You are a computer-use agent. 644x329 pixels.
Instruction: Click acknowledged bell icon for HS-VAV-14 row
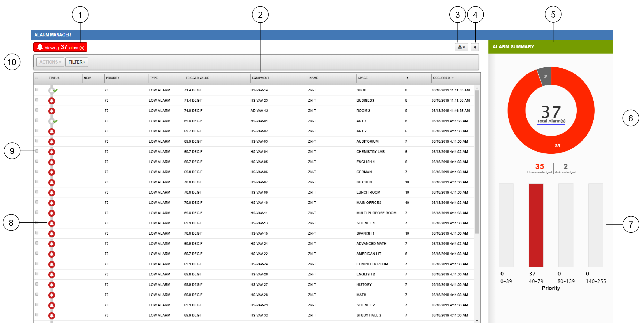52,90
